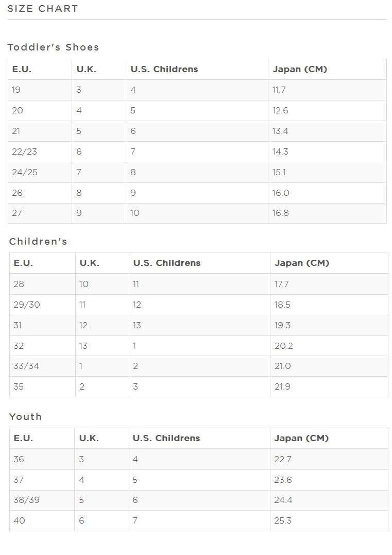
Task: Select the 20.2 Japan CM cell
Action: pos(284,346)
